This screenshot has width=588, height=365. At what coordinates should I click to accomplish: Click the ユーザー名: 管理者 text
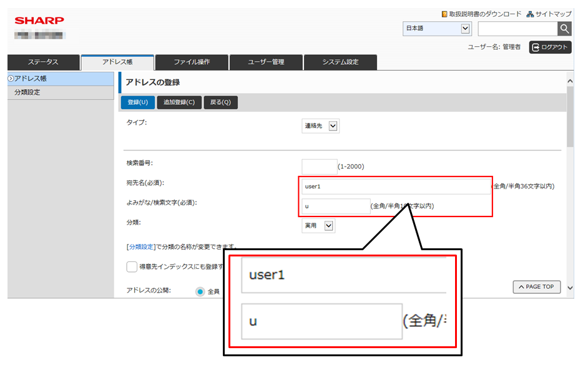pos(494,47)
